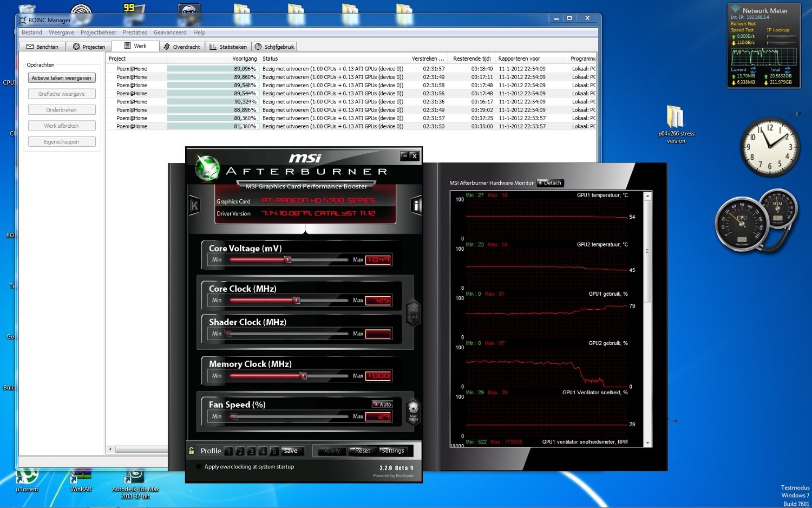The width and height of the screenshot is (812, 508).
Task: Click Speed Test in Network Meter
Action: [742, 30]
